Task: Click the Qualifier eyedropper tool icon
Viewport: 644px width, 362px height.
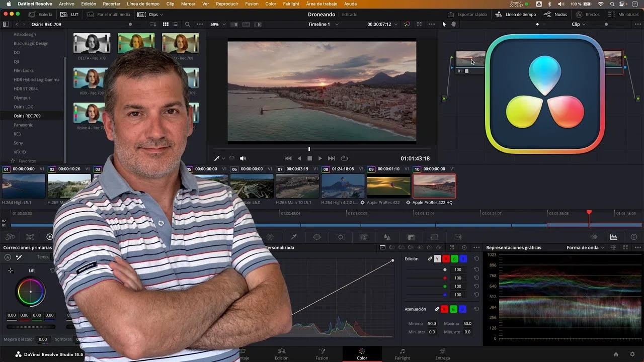Action: (x=294, y=237)
